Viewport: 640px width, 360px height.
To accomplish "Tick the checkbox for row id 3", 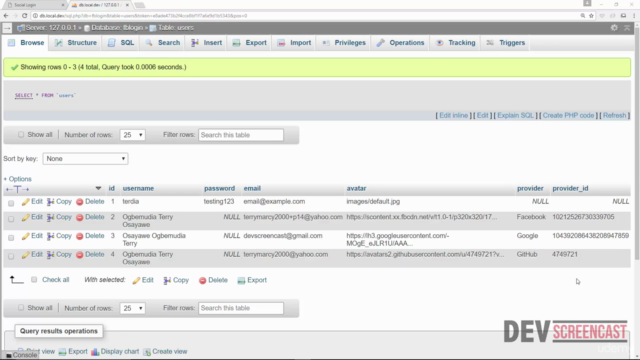I will click(x=11, y=238).
